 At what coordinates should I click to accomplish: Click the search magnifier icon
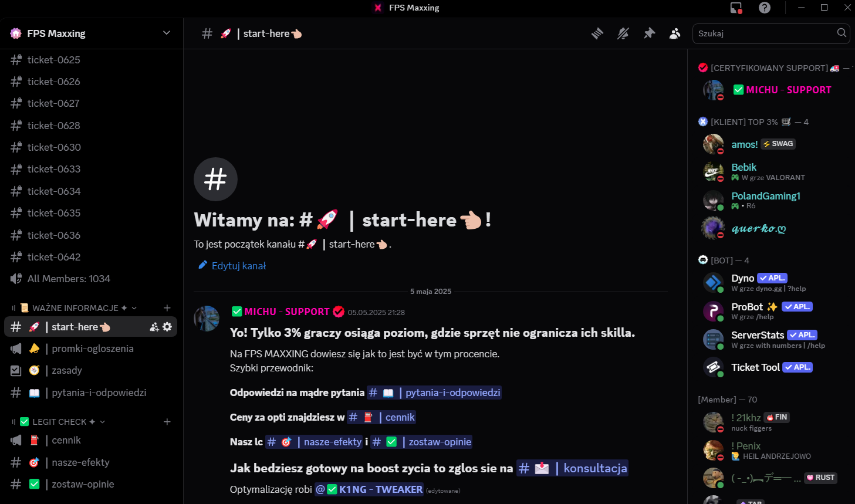click(x=842, y=33)
